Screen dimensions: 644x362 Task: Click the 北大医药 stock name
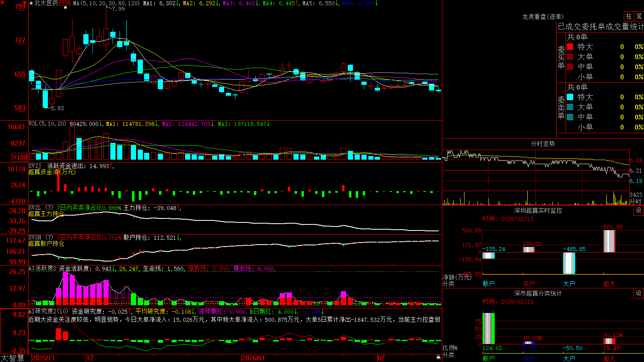point(46,3)
